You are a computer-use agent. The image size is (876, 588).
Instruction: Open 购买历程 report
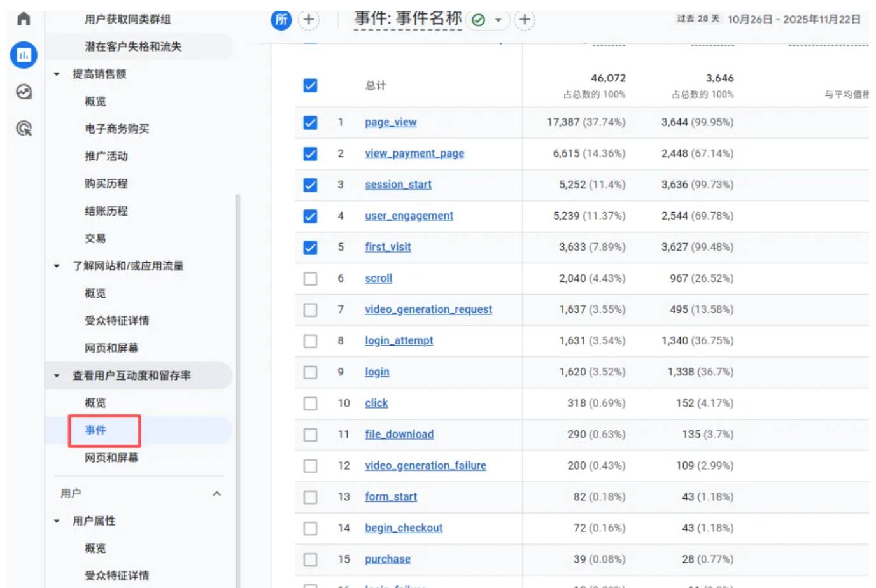(x=106, y=183)
